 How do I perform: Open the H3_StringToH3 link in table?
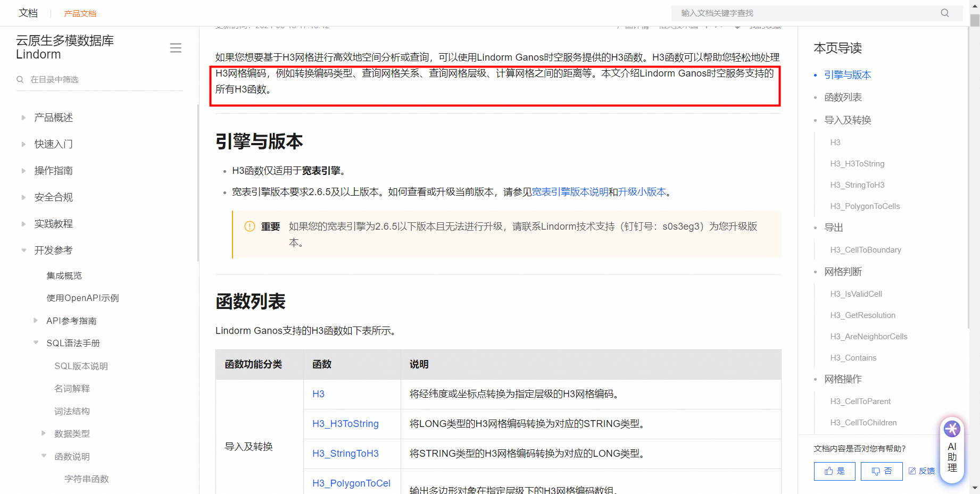pyautogui.click(x=345, y=454)
